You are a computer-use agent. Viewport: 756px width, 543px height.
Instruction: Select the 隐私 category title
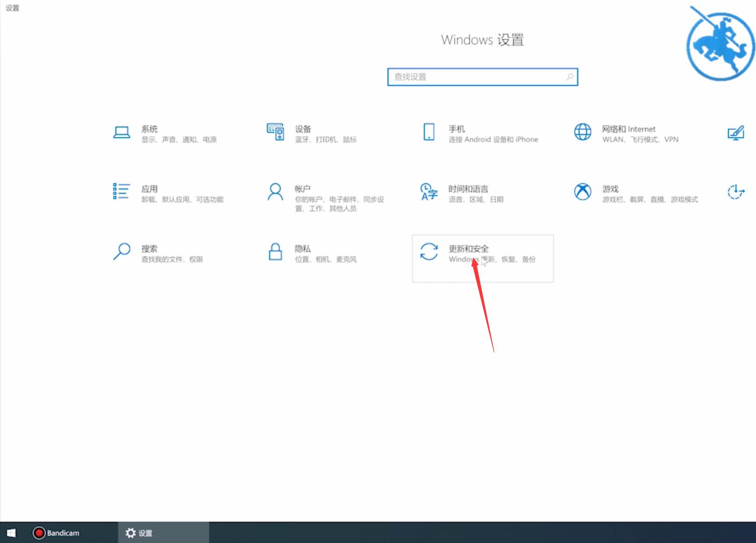click(x=302, y=248)
